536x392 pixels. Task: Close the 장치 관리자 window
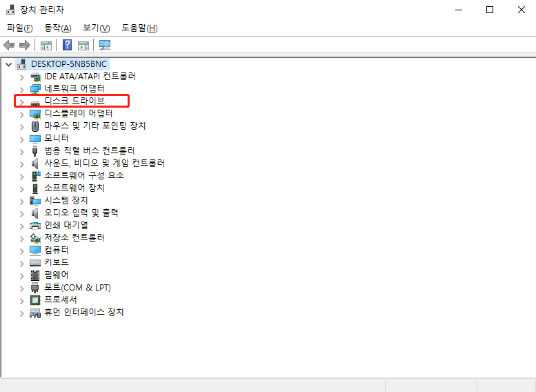coord(522,10)
